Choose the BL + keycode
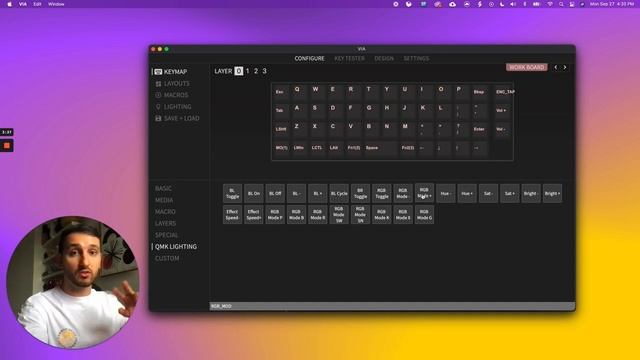 click(318, 193)
